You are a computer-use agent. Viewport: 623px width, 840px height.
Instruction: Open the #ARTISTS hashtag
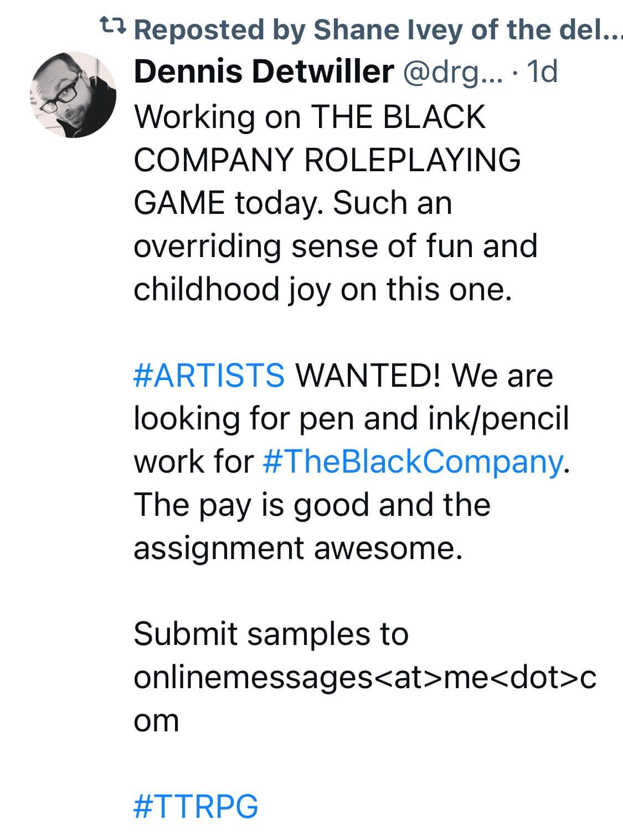click(209, 375)
